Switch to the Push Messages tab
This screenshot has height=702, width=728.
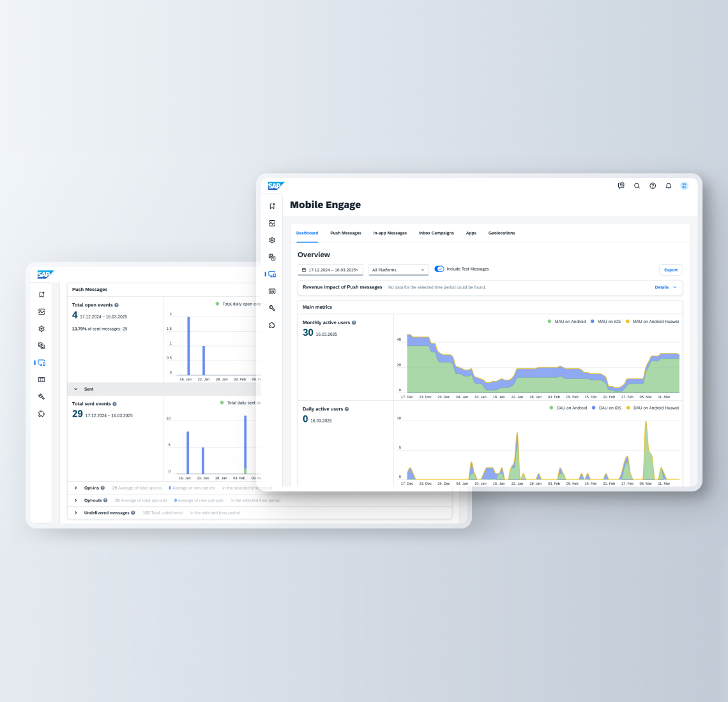click(x=345, y=233)
